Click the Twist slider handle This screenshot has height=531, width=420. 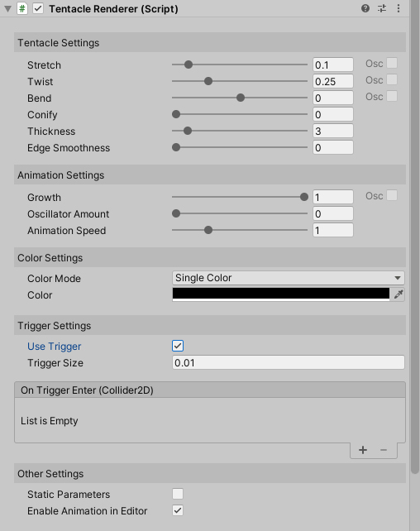click(208, 81)
